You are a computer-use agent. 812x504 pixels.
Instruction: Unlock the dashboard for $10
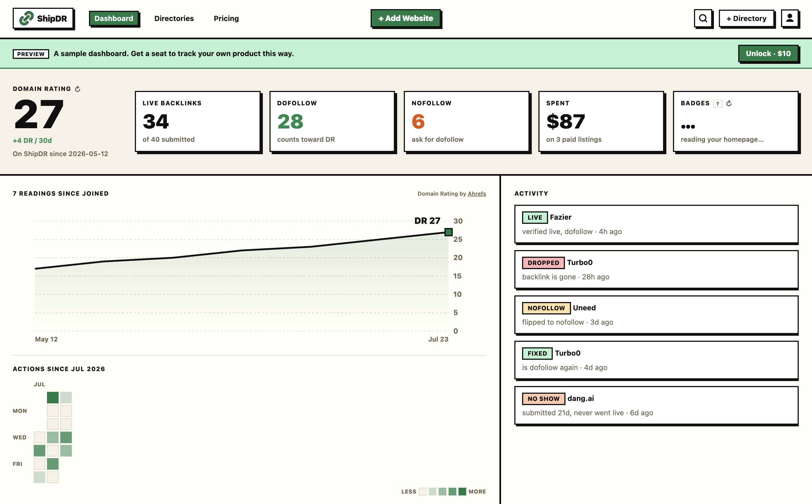pyautogui.click(x=768, y=54)
